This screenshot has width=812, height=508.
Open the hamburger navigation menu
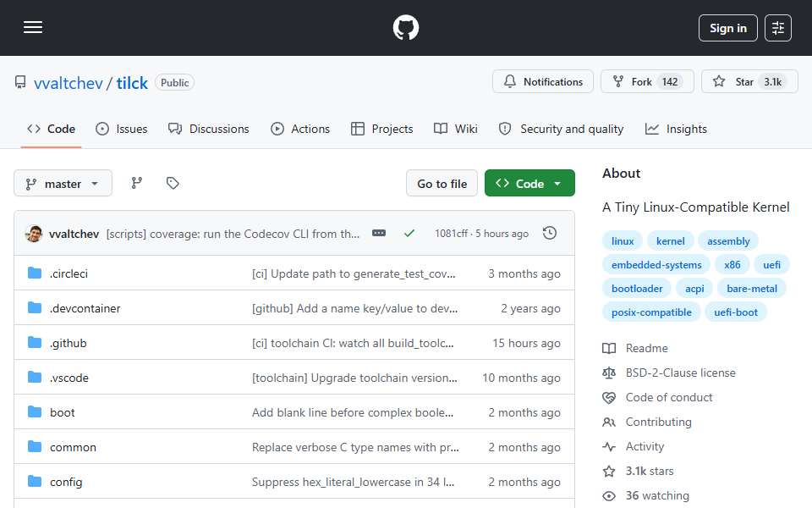33,27
